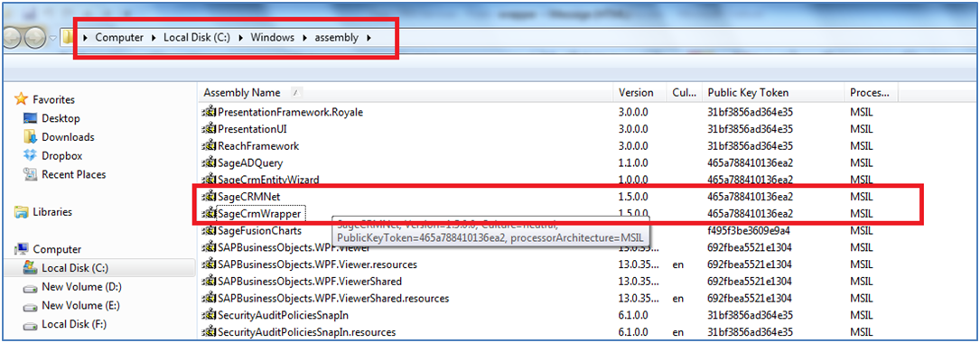
Task: Expand the arrow after Computer breadcrumb
Action: coord(154,38)
